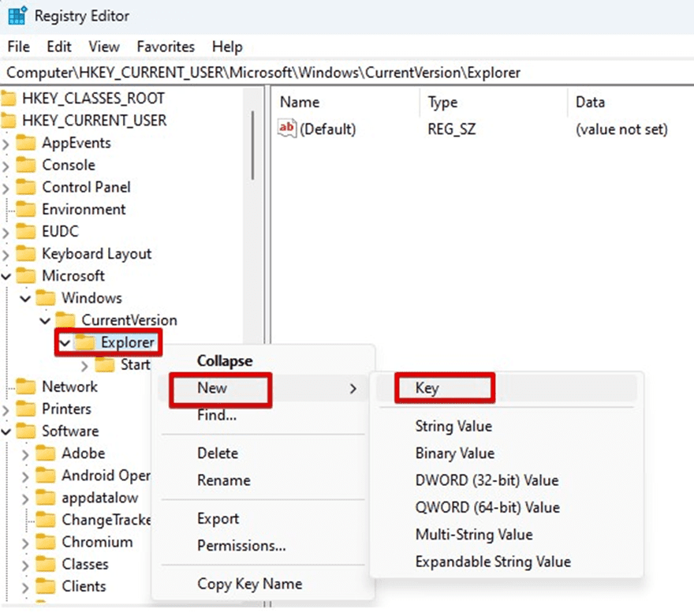
Task: Click the Chromium folder icon
Action: (x=47, y=542)
